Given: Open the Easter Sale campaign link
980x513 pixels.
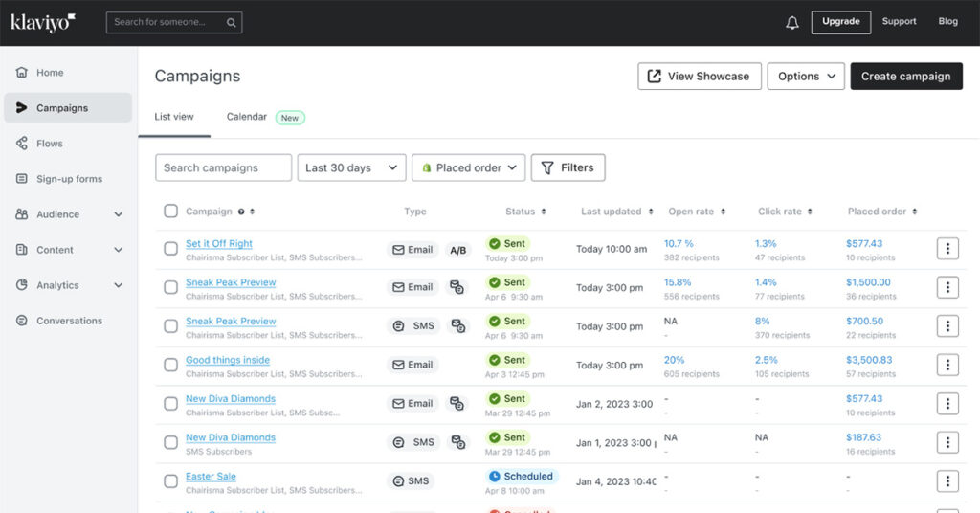Looking at the screenshot, I should tap(211, 476).
